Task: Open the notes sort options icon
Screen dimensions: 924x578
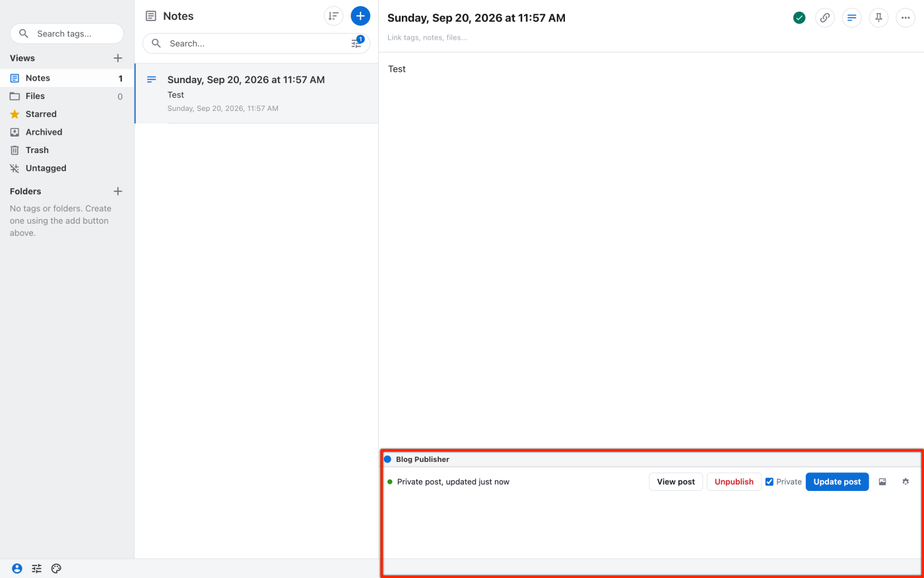Action: point(333,16)
